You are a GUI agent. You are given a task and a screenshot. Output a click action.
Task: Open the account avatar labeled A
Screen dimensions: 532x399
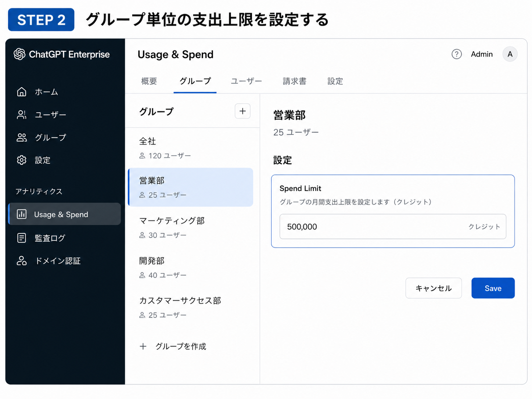click(510, 54)
